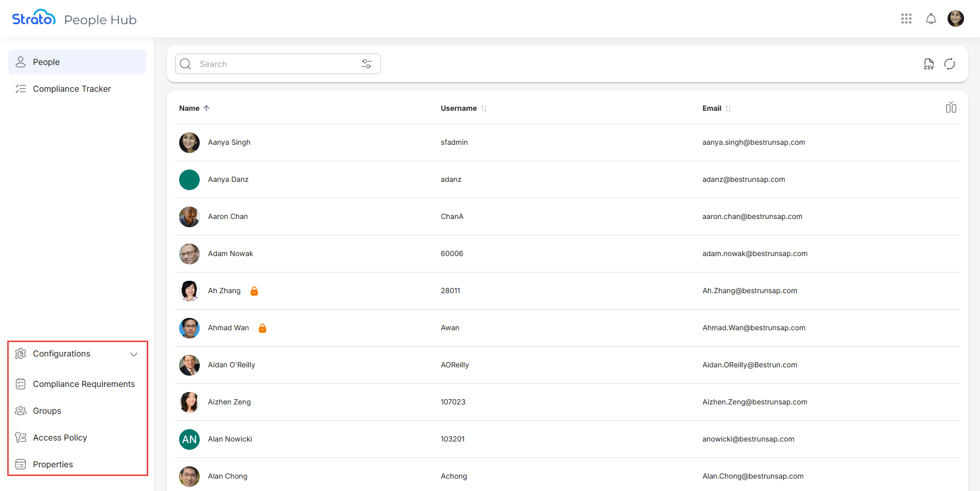Open the column chooser icon
This screenshot has height=491, width=980.
tap(951, 108)
